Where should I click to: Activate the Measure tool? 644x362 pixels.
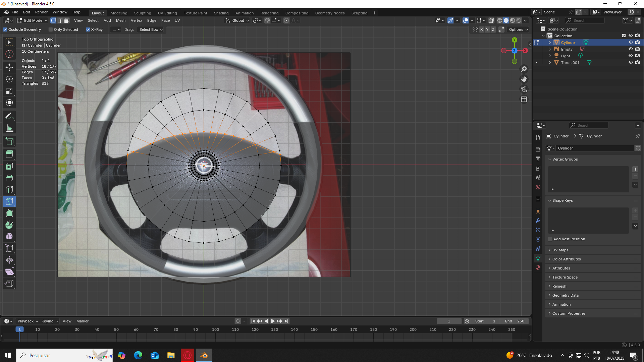(x=9, y=128)
